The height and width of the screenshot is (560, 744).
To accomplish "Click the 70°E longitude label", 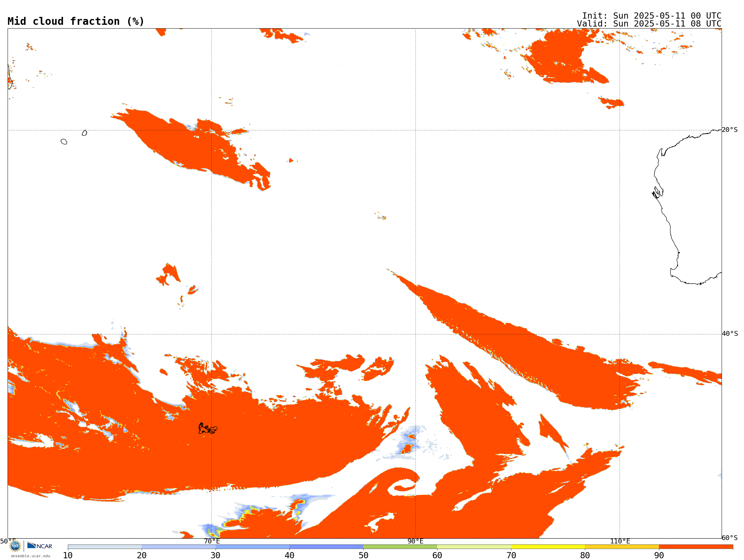I will click(212, 541).
